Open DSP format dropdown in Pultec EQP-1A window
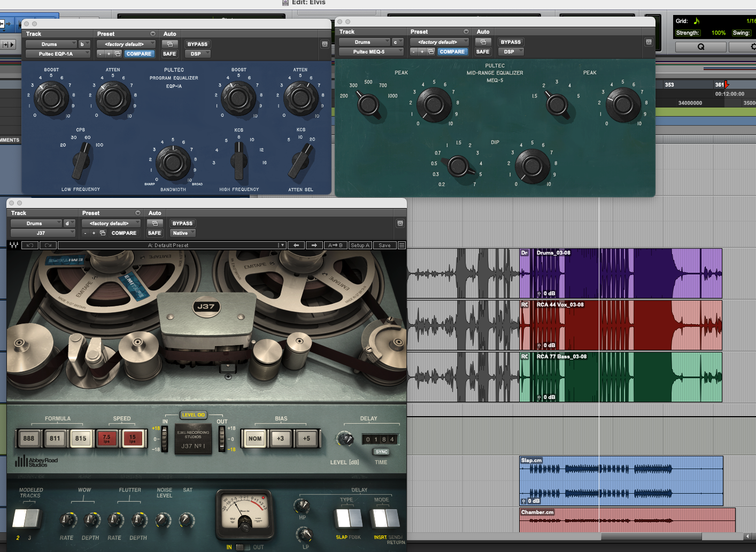The width and height of the screenshot is (756, 552). (198, 53)
